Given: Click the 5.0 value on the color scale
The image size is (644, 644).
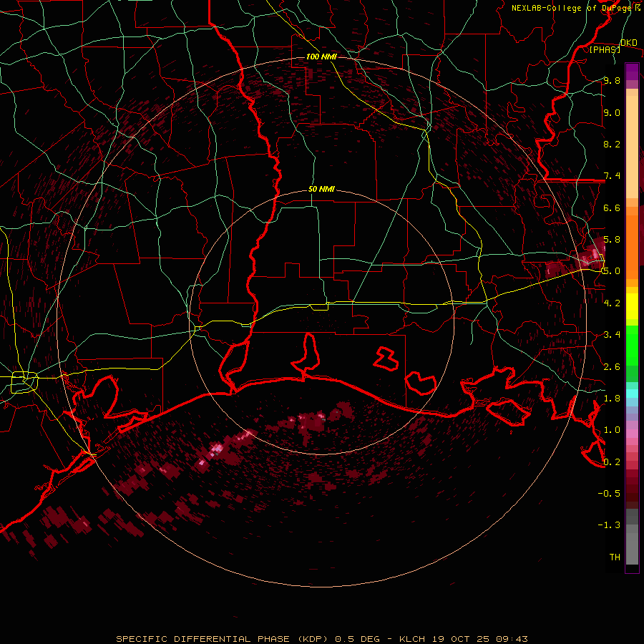Looking at the screenshot, I should (x=612, y=271).
